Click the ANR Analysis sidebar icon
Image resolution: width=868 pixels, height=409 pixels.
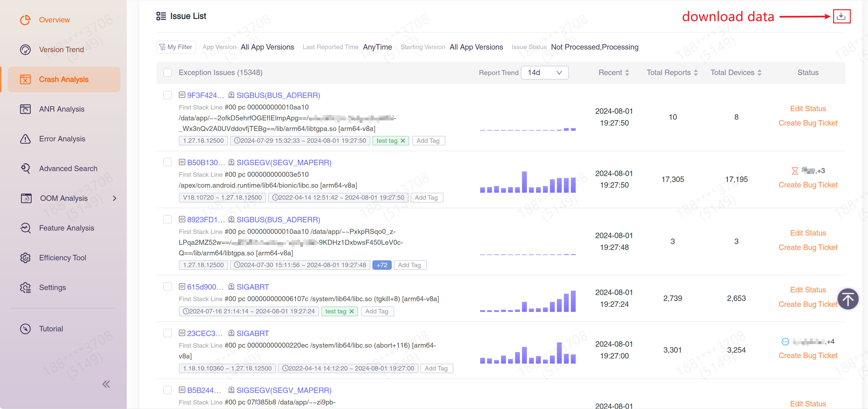click(25, 109)
